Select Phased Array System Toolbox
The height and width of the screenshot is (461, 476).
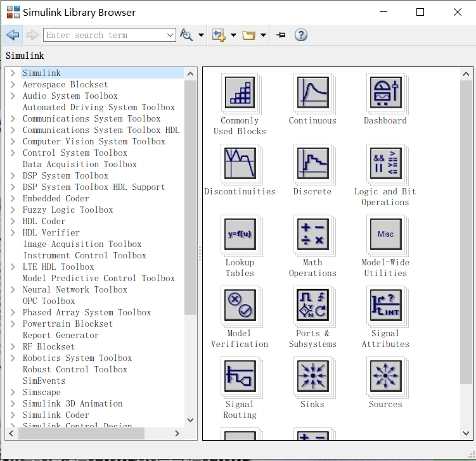(x=87, y=312)
